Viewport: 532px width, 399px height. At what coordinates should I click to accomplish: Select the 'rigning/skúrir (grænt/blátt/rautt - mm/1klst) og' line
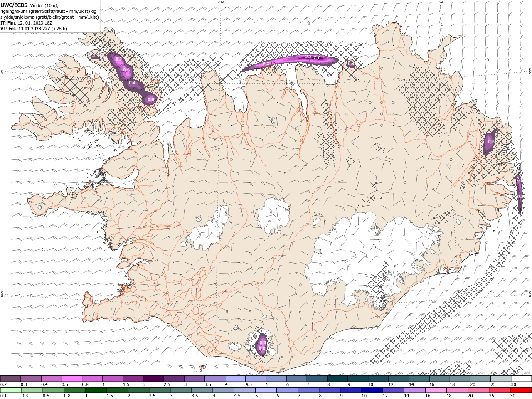(49, 11)
